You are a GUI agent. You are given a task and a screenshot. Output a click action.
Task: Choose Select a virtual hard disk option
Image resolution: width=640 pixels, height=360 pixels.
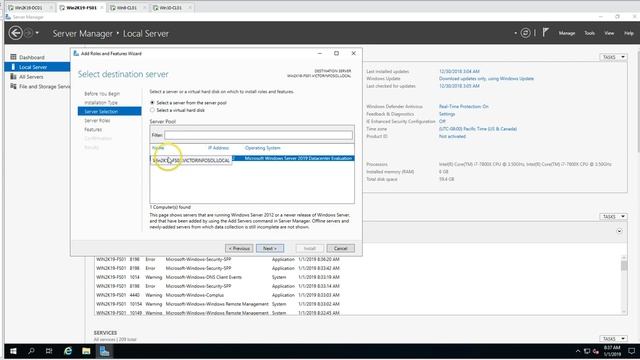[x=152, y=110]
